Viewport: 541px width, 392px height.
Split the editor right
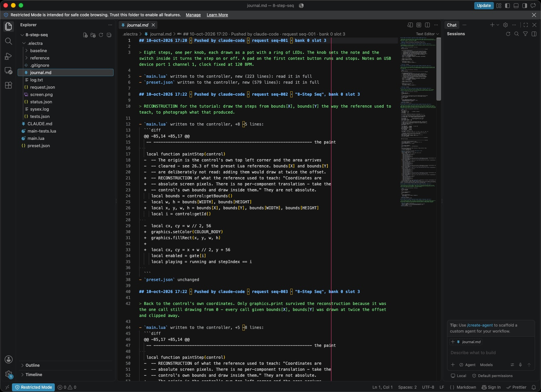tap(427, 25)
